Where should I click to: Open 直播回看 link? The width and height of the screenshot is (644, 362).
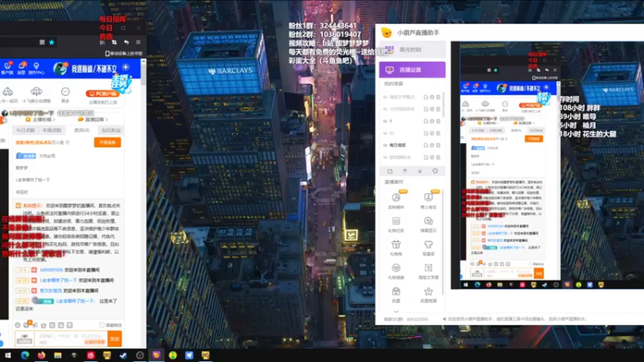point(93,119)
